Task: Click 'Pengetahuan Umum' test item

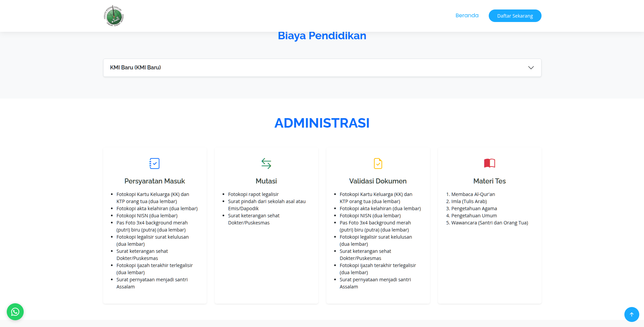Action: point(474,216)
